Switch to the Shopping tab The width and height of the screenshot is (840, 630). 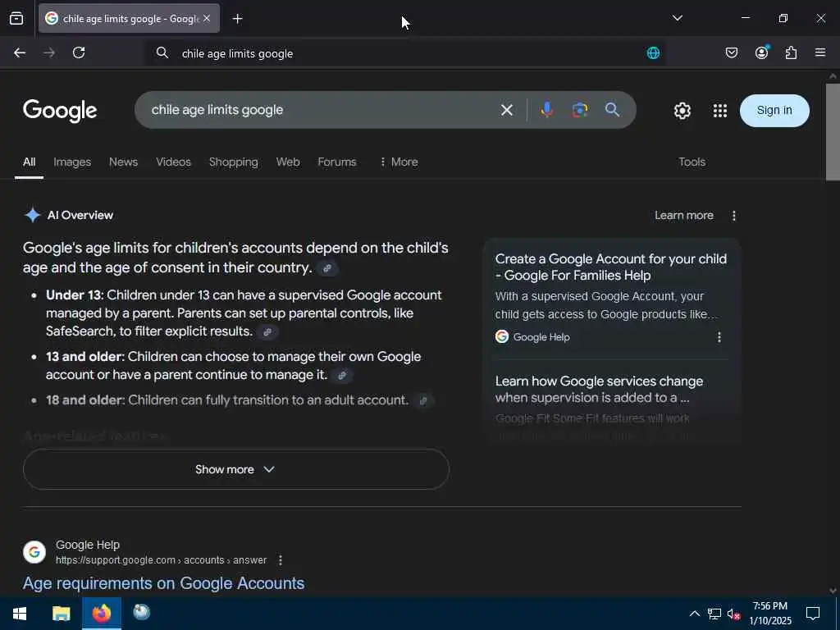point(233,162)
